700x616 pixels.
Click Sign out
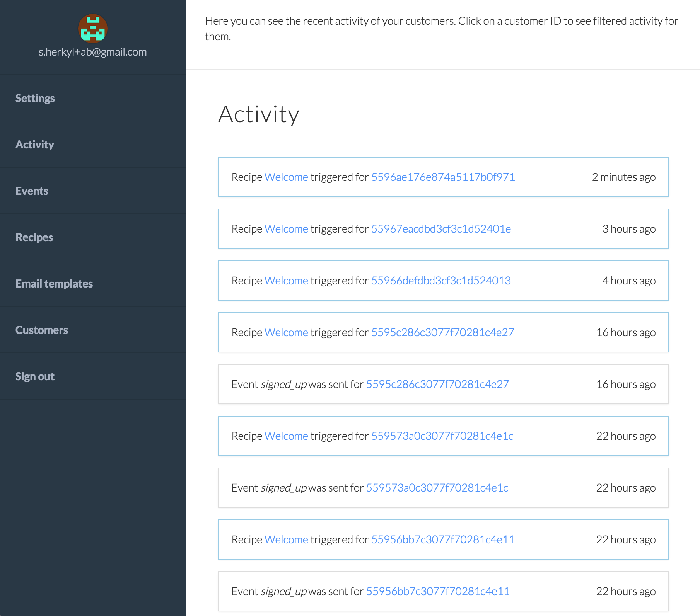35,376
